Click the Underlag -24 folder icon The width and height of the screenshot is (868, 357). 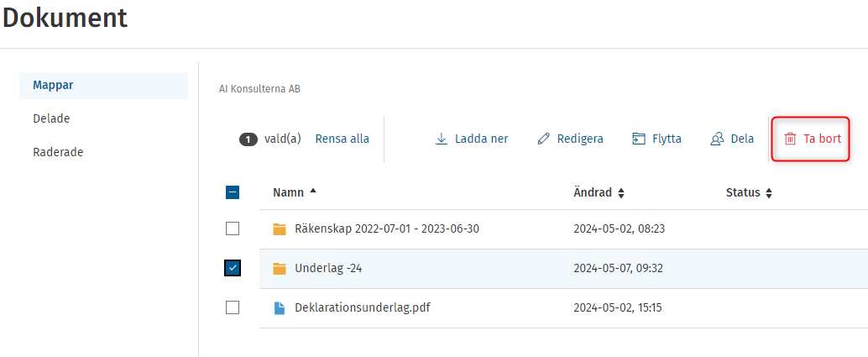(280, 269)
